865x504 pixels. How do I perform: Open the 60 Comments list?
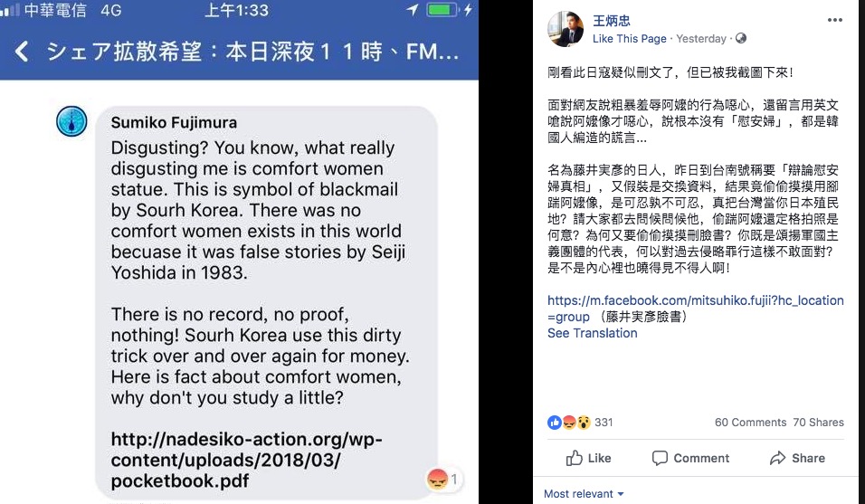tap(750, 423)
